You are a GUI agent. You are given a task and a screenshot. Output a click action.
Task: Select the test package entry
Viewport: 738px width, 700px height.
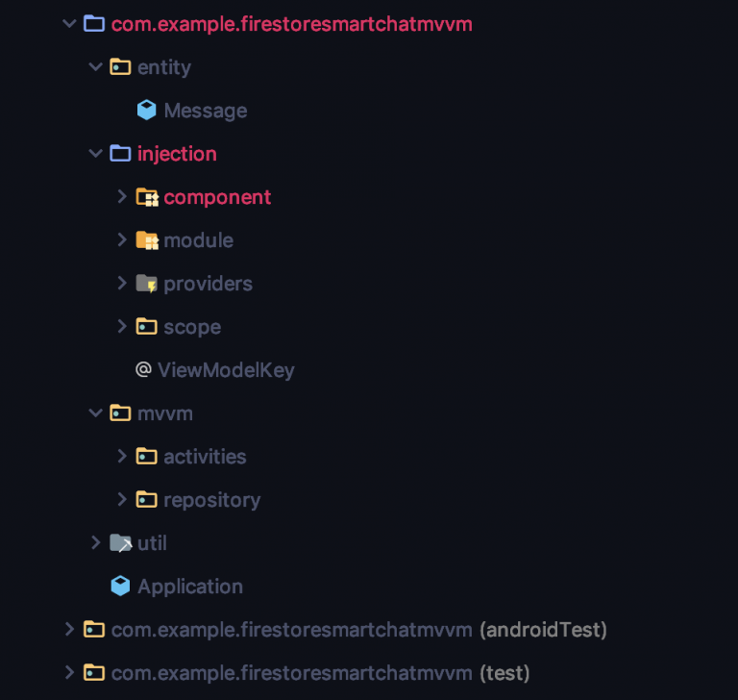pos(321,673)
